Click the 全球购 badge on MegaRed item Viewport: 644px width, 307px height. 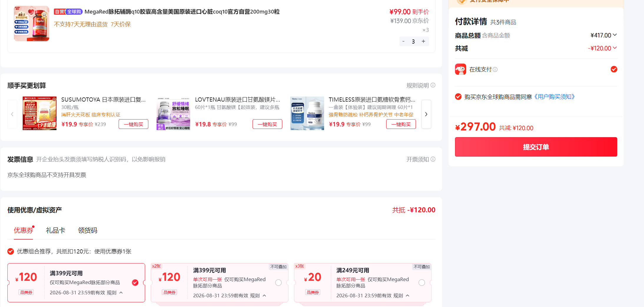pyautogui.click(x=74, y=12)
